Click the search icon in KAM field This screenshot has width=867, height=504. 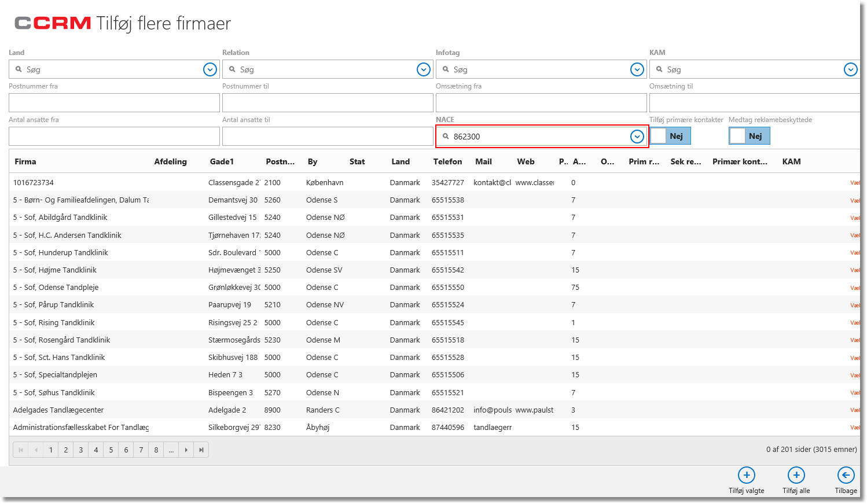(659, 69)
